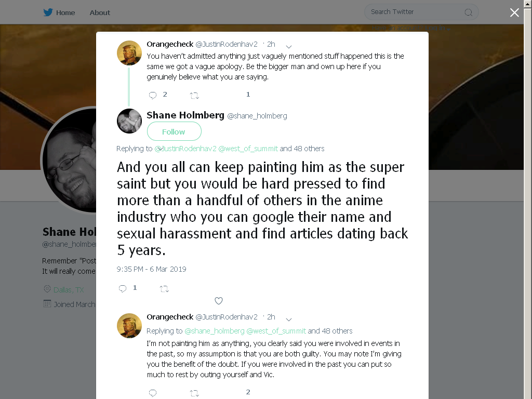Expand options chevron on last Orangecheck tweet
This screenshot has width=532, height=399.
(289, 320)
